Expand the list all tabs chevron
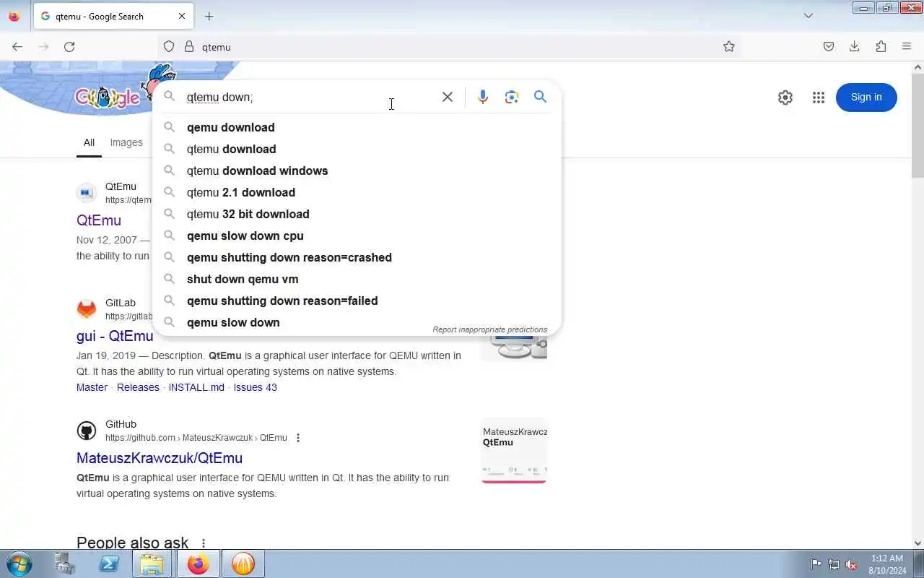This screenshot has height=578, width=924. point(808,16)
